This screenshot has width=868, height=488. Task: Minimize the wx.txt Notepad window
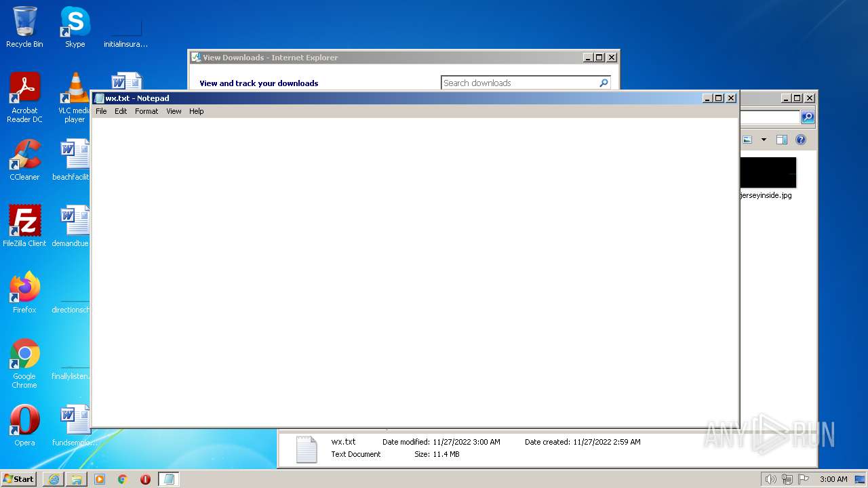[707, 98]
